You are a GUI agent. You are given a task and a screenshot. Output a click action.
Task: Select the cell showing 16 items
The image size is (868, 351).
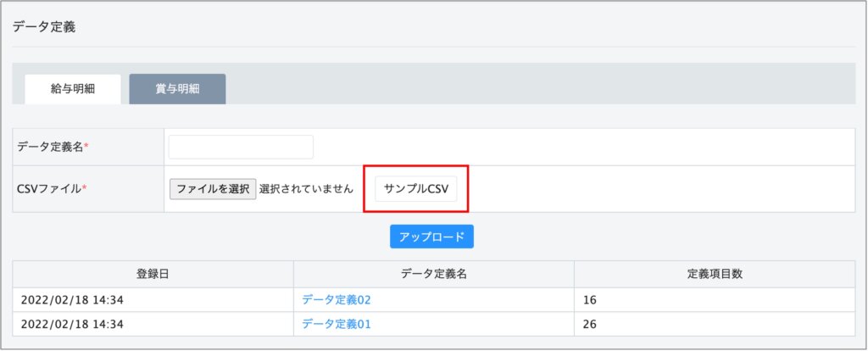(x=590, y=299)
